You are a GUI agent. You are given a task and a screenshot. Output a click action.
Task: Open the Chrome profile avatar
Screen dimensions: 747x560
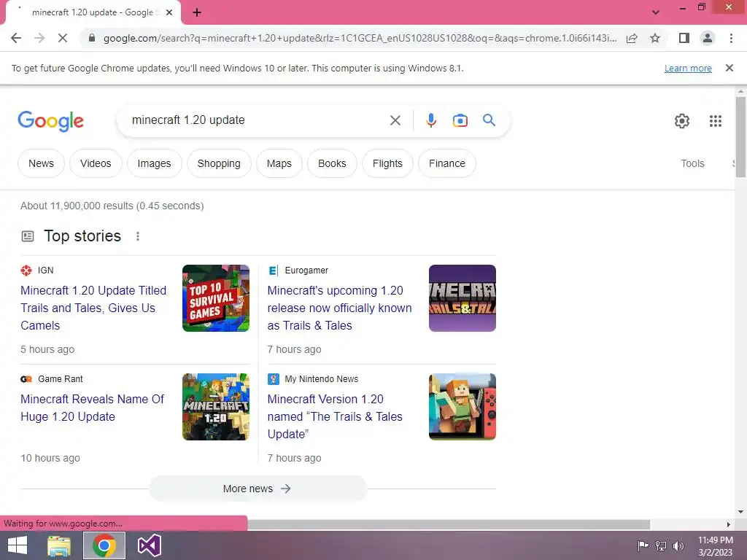click(708, 38)
